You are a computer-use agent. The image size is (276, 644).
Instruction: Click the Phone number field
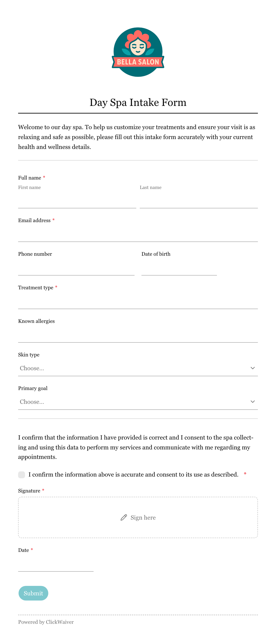point(76,268)
